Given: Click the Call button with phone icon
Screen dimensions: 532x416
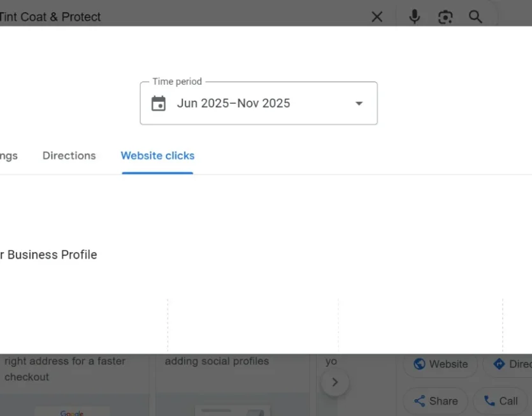Looking at the screenshot, I should (500, 401).
